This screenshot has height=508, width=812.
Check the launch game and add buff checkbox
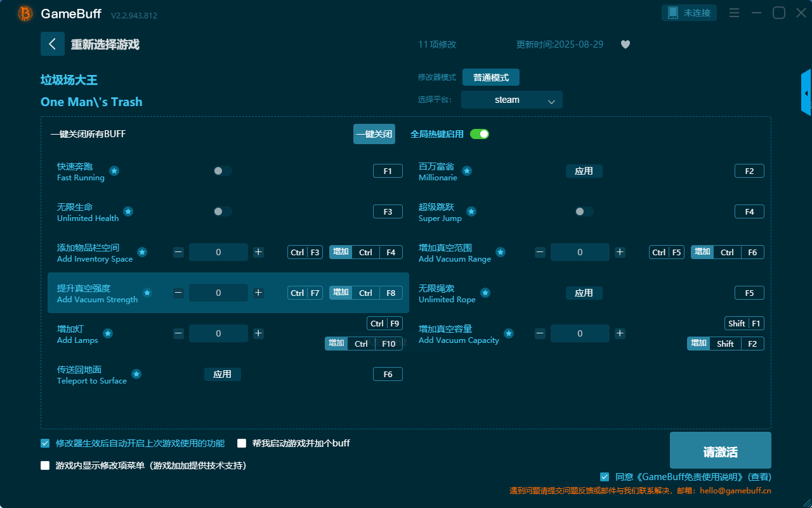tap(242, 443)
